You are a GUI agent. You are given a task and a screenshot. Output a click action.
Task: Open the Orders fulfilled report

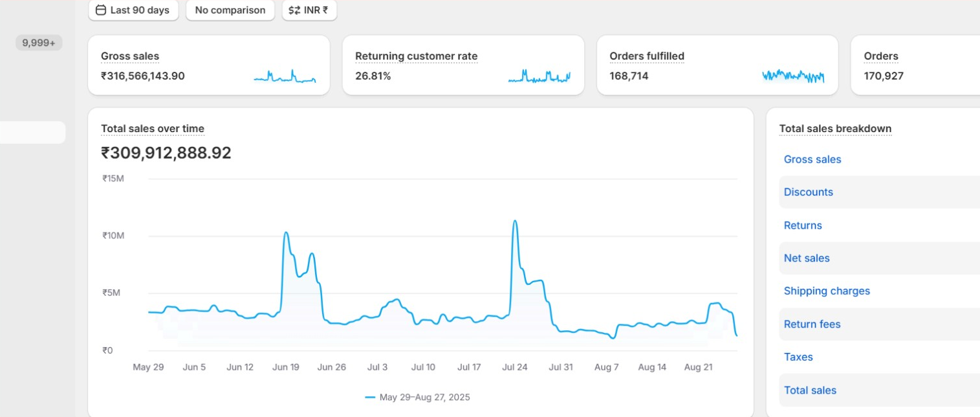(646, 56)
